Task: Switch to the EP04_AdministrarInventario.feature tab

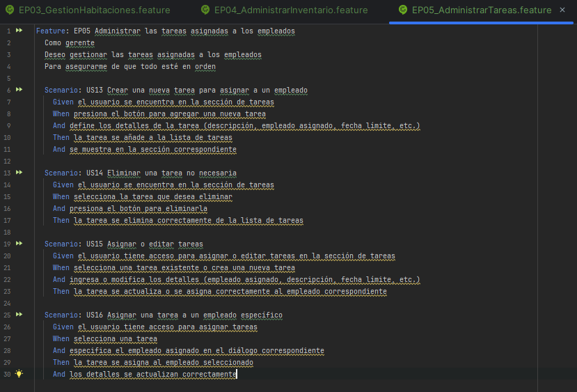Action: pyautogui.click(x=291, y=10)
